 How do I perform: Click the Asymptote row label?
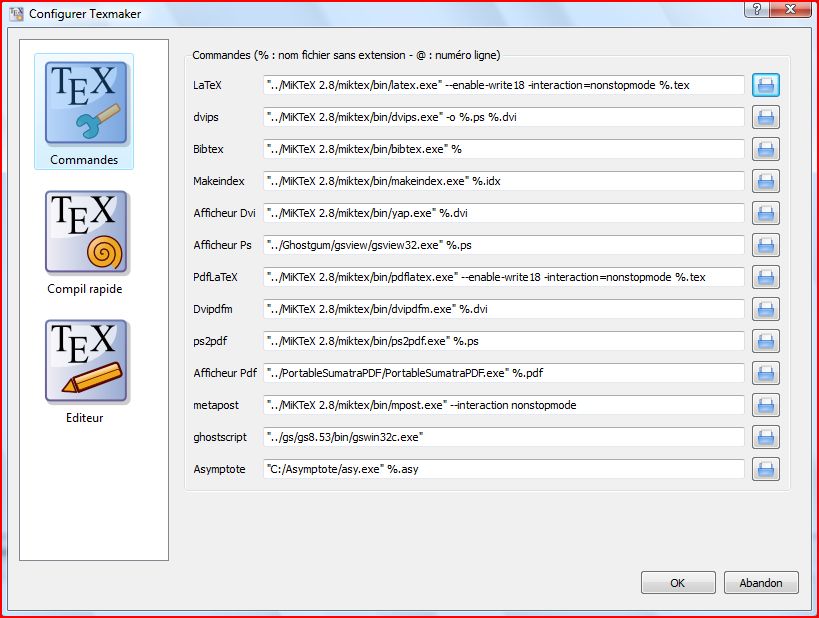point(219,469)
